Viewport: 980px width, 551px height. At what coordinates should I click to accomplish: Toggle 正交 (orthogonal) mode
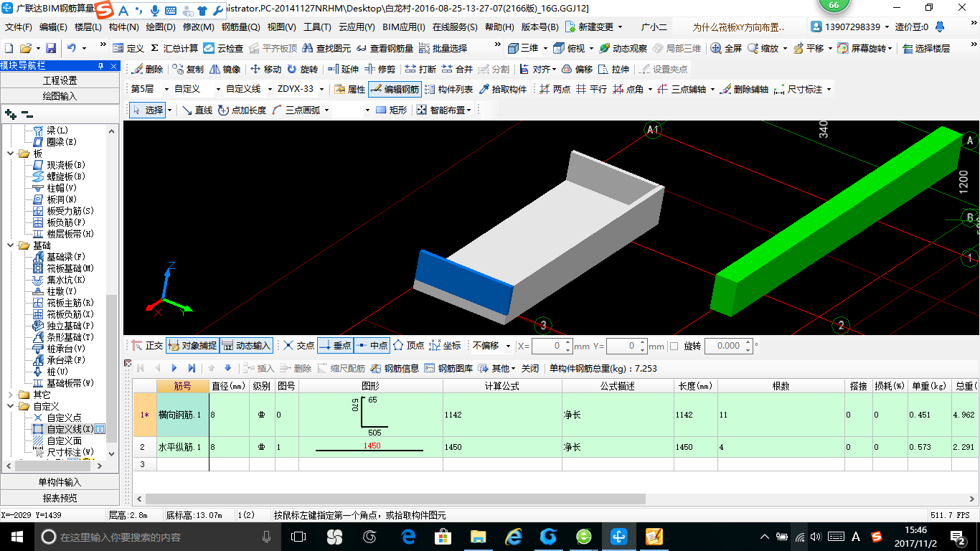click(147, 346)
